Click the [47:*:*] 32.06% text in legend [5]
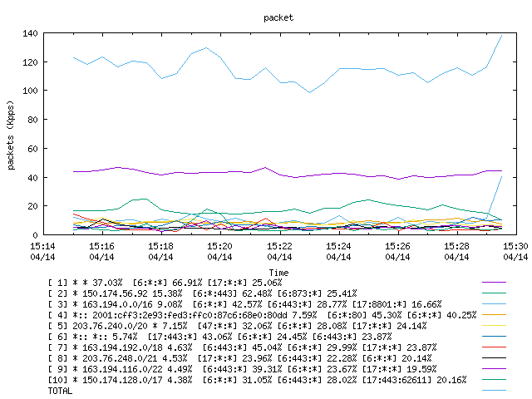Screen dimensions: 532x399 (234, 326)
